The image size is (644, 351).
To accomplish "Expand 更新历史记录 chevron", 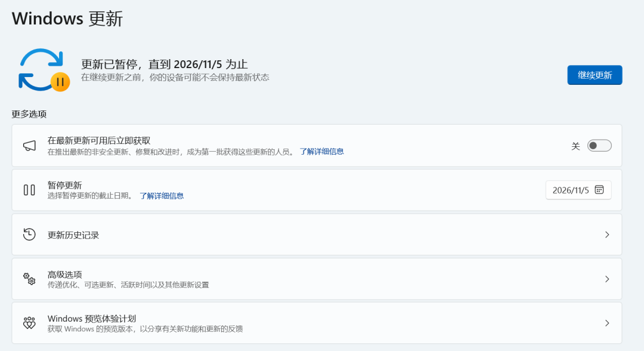I will 607,235.
